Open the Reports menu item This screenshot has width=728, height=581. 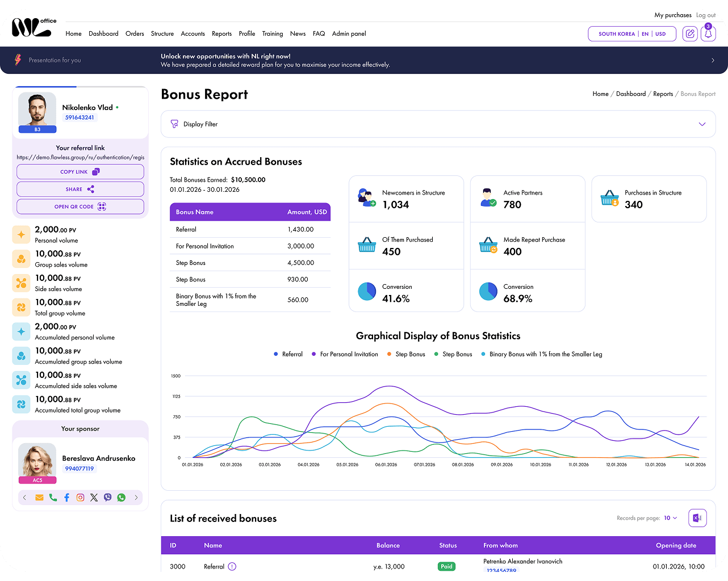[x=221, y=34]
